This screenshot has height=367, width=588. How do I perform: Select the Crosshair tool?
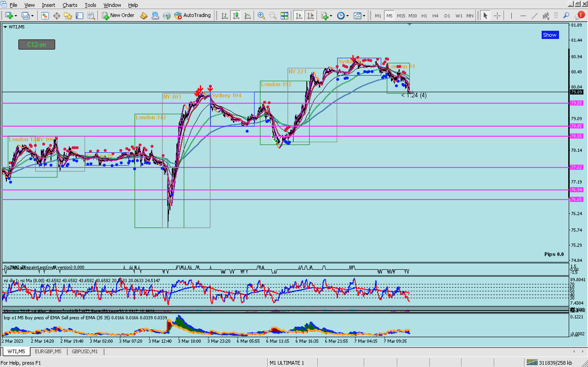pos(497,16)
